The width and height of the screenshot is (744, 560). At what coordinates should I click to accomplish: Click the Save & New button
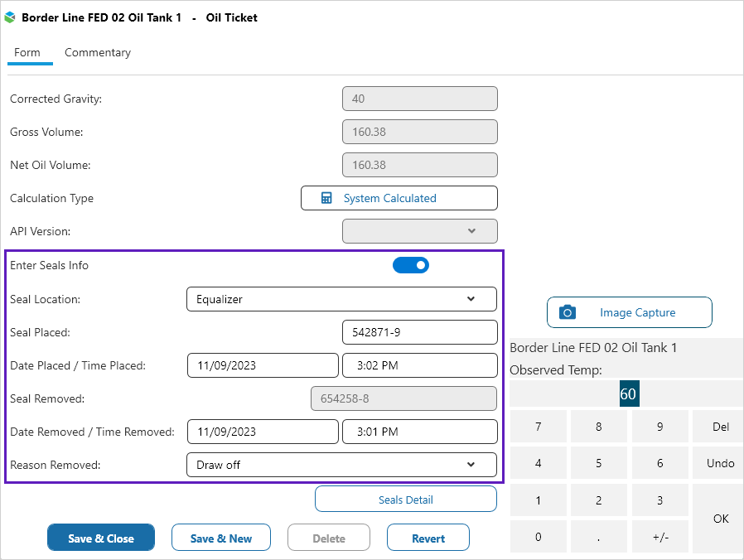[221, 538]
